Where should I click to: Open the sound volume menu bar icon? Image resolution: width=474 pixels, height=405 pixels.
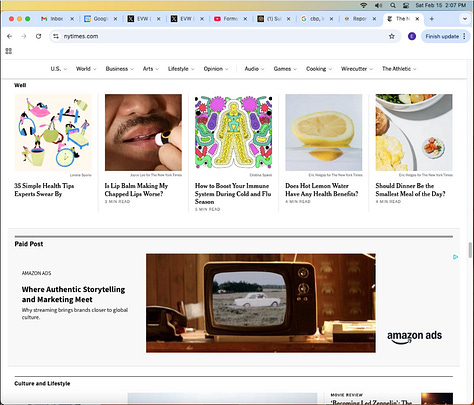(x=378, y=5)
